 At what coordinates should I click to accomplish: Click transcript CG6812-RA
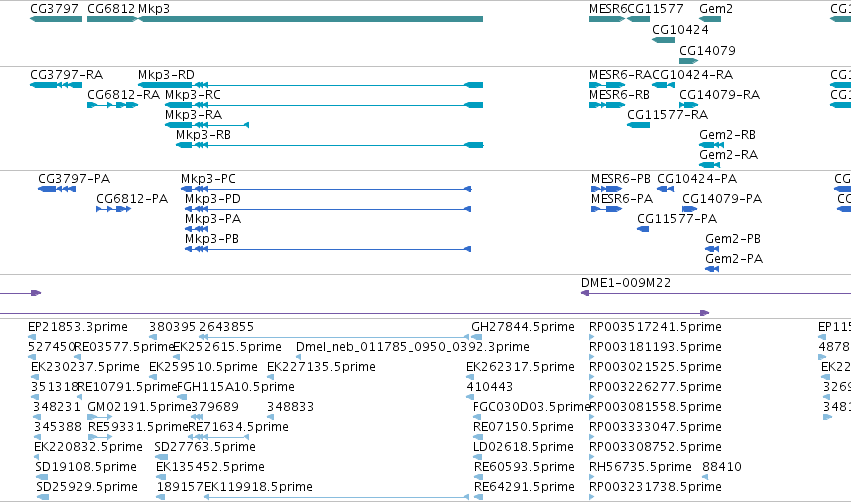click(112, 105)
